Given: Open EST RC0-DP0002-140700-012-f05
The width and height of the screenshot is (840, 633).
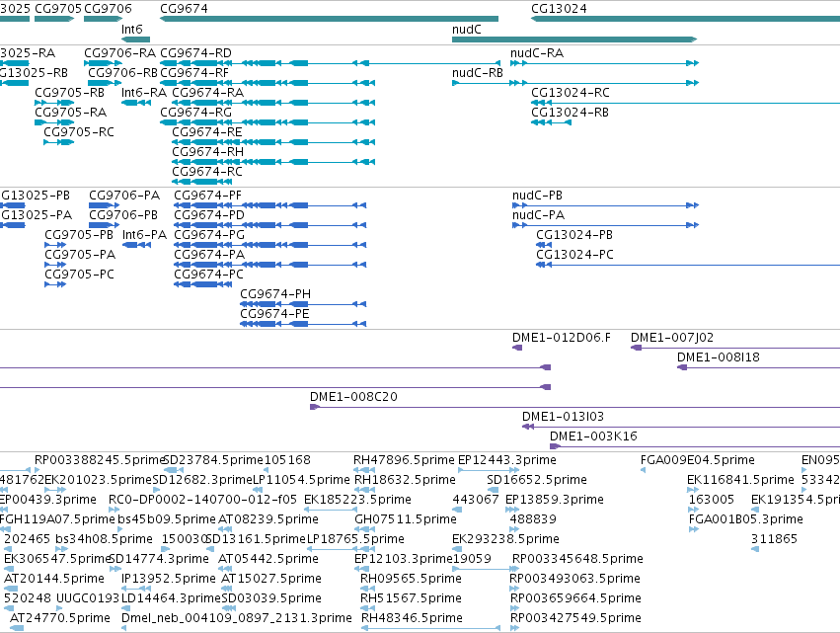Looking at the screenshot, I should pyautogui.click(x=202, y=500).
